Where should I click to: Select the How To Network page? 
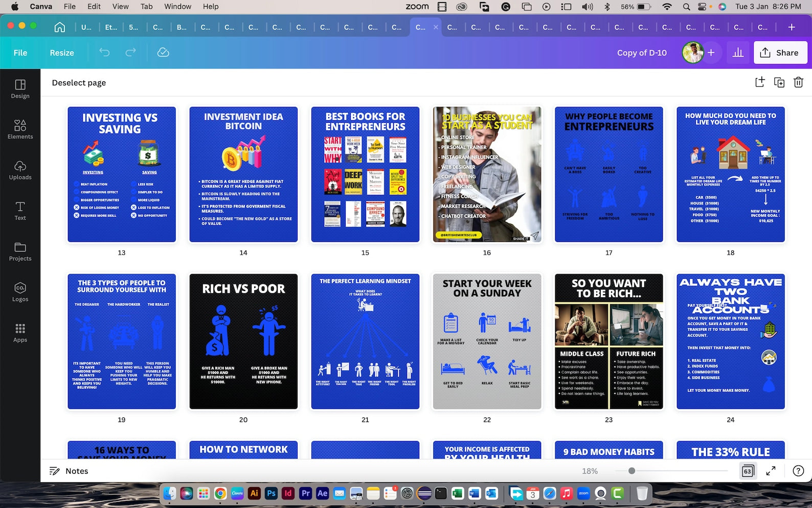(x=243, y=450)
